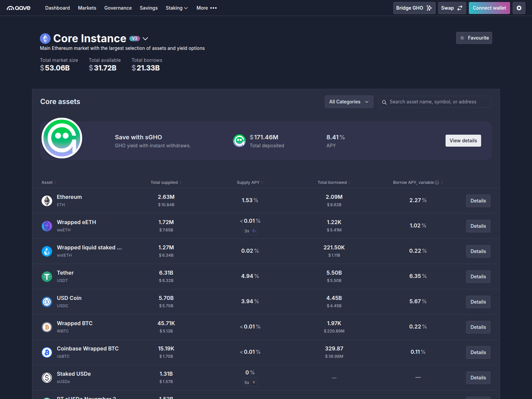This screenshot has height=399, width=532.
Task: Click the Ethereum asset icon in the table
Action: click(47, 200)
